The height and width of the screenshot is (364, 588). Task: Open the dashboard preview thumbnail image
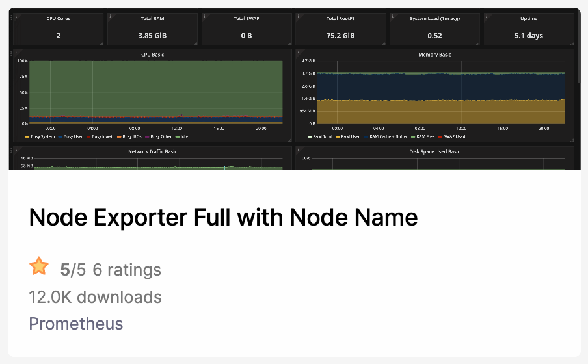click(295, 89)
